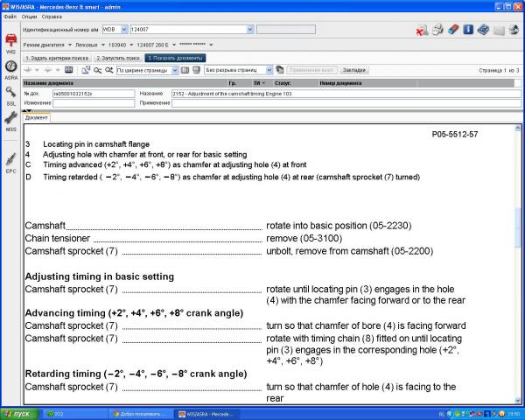The height and width of the screenshot is (420, 525).
Task: Click the P05-5512-57 figure reference
Action: pos(455,134)
